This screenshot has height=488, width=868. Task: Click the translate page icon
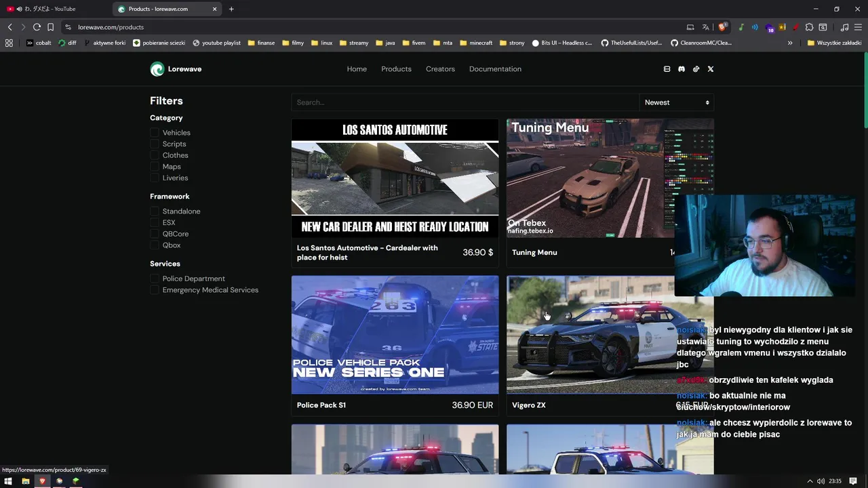coord(705,27)
